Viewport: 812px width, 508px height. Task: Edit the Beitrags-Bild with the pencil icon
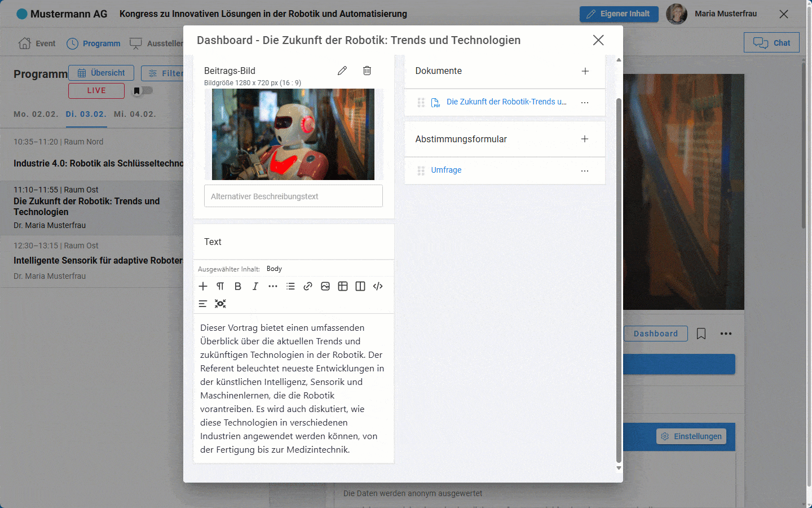tap(342, 71)
